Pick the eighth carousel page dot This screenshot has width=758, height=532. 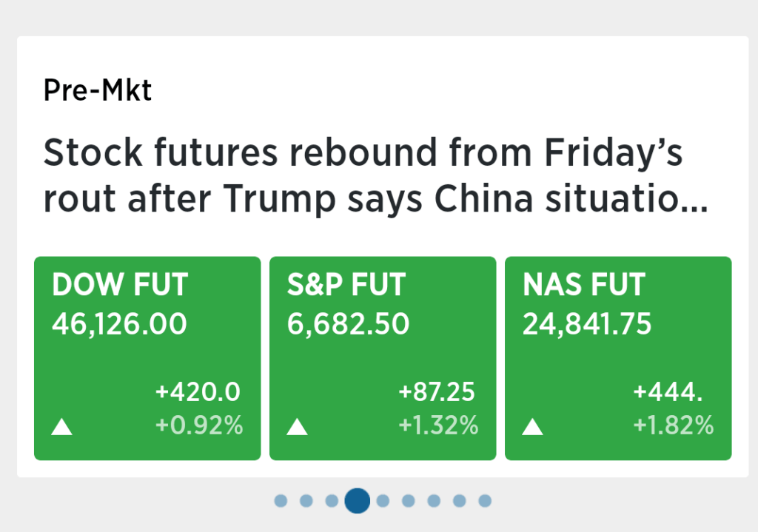pyautogui.click(x=460, y=501)
